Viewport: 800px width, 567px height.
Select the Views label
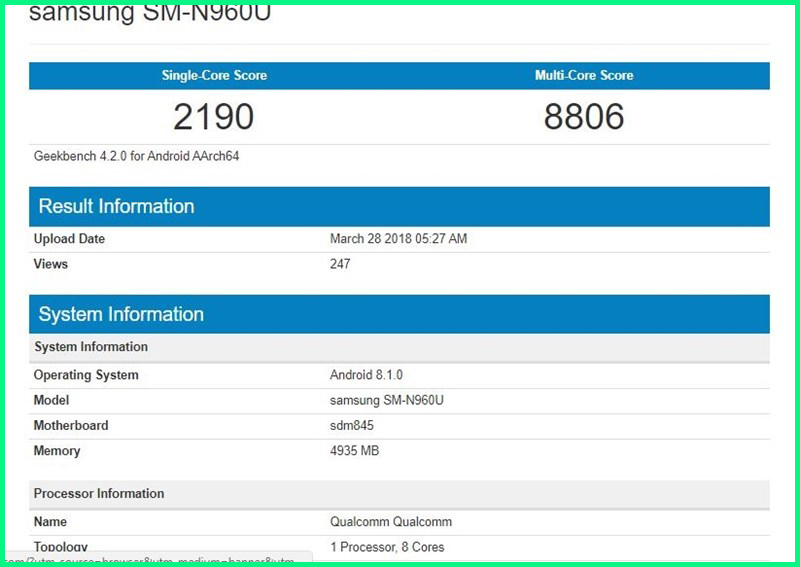pyautogui.click(x=51, y=264)
